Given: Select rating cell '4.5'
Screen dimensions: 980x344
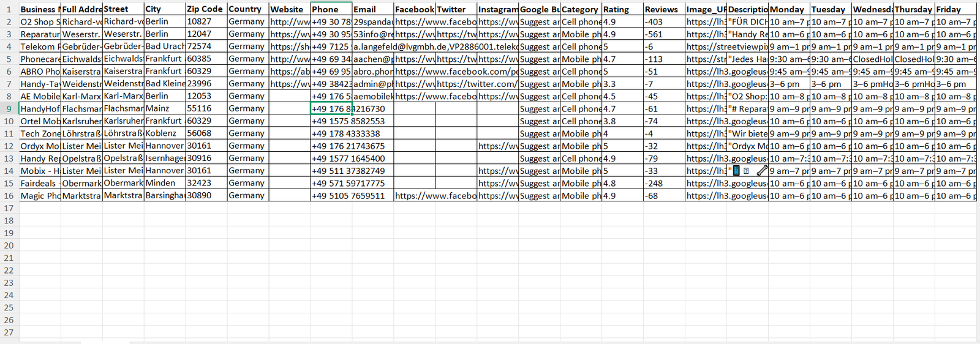Looking at the screenshot, I should coord(622,96).
